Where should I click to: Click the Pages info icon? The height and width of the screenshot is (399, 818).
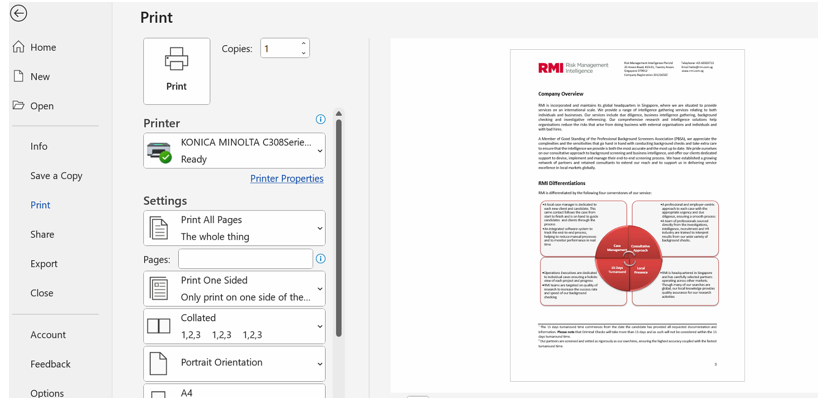(x=320, y=259)
